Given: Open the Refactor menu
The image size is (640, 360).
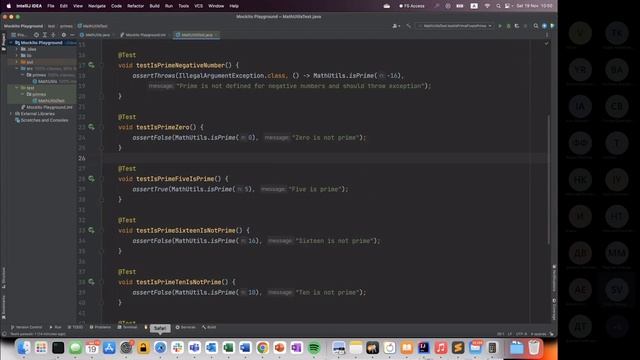Looking at the screenshot, I should pyautogui.click(x=136, y=6).
